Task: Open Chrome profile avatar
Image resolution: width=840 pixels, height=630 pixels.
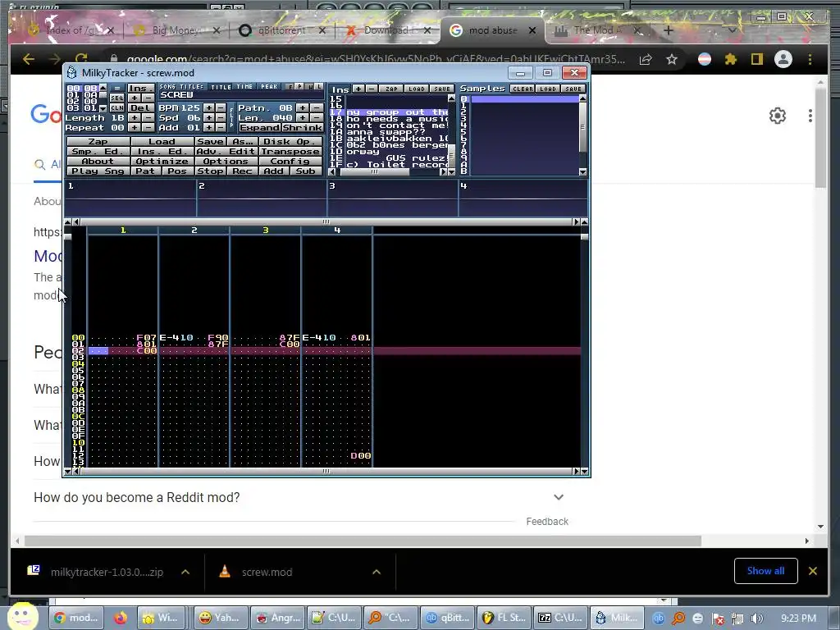Action: [x=783, y=59]
